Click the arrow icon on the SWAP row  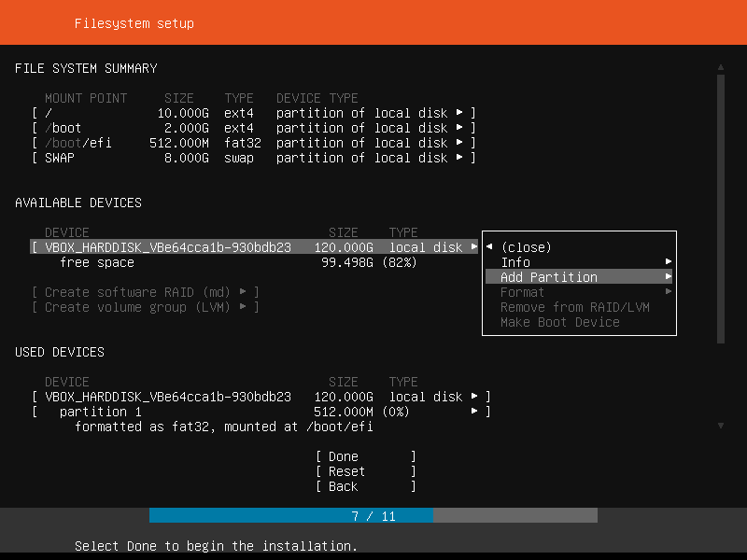tap(459, 157)
